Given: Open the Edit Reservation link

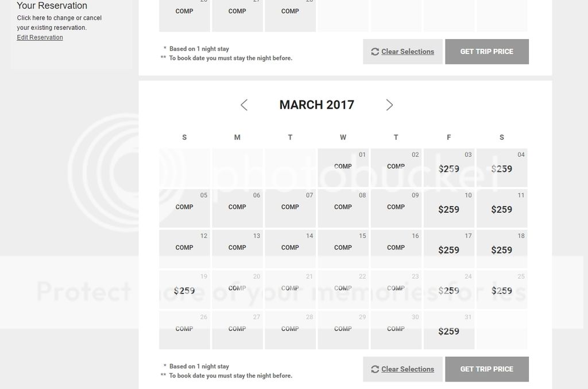Looking at the screenshot, I should coord(40,37).
